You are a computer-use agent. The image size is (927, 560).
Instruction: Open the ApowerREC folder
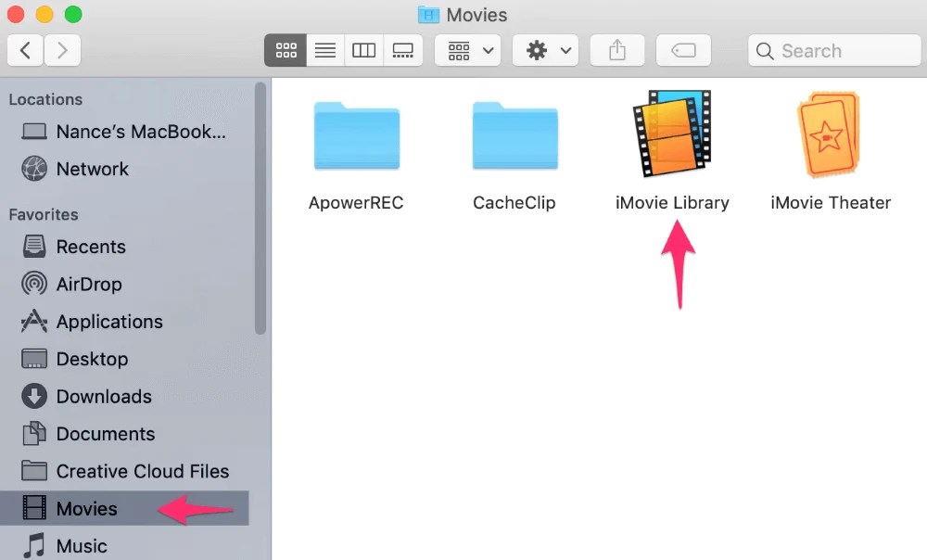[356, 134]
